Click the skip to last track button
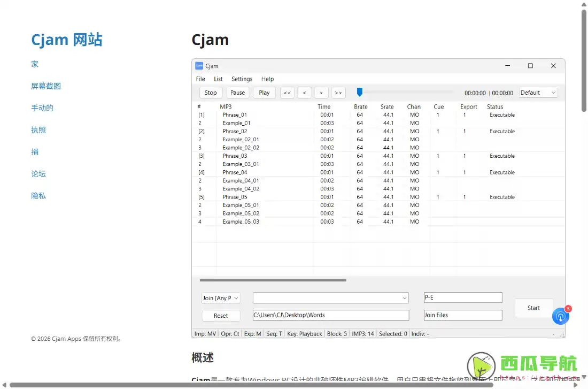This screenshot has width=588, height=389. click(x=338, y=93)
